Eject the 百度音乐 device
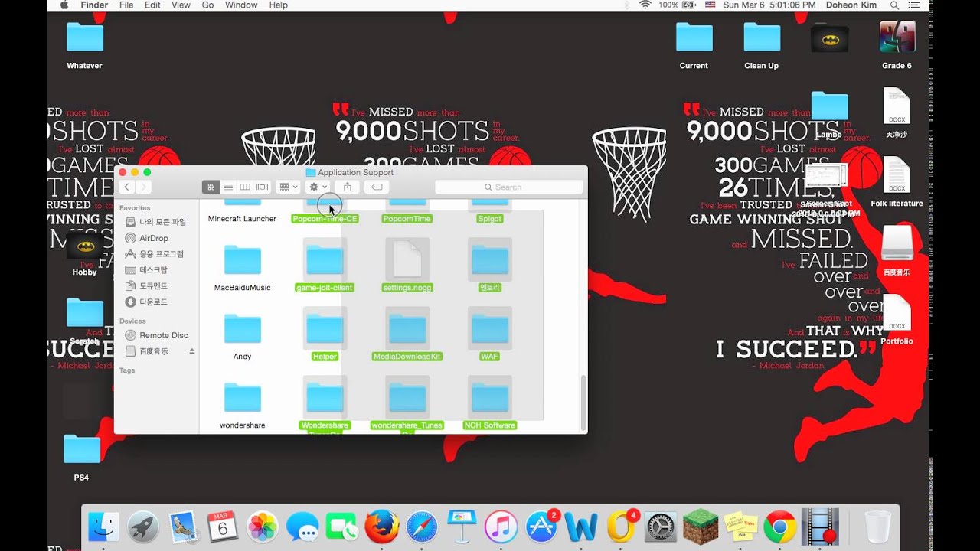The width and height of the screenshot is (980, 551). click(x=192, y=351)
